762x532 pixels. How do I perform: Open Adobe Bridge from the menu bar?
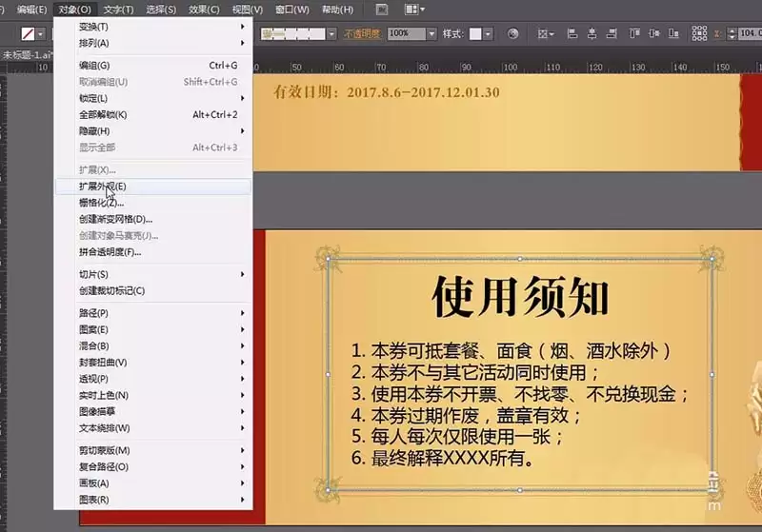coord(382,10)
